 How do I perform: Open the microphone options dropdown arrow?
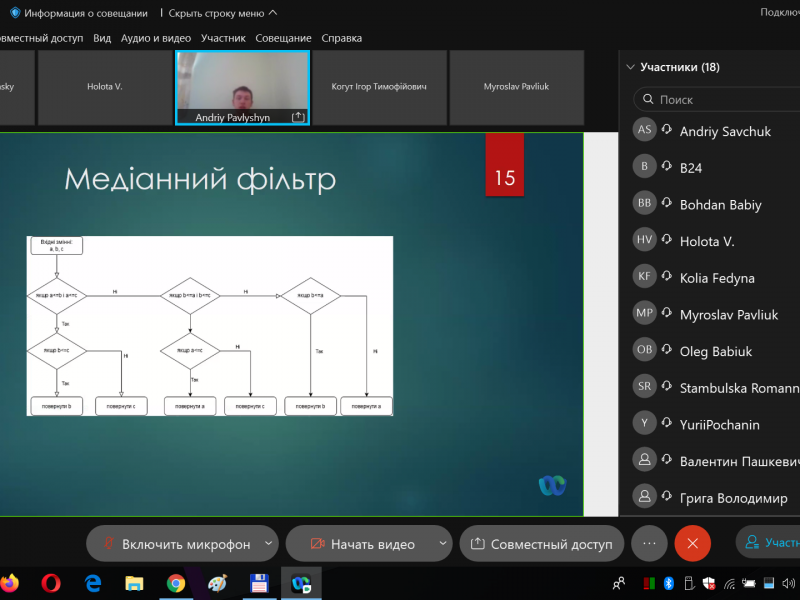(x=267, y=544)
